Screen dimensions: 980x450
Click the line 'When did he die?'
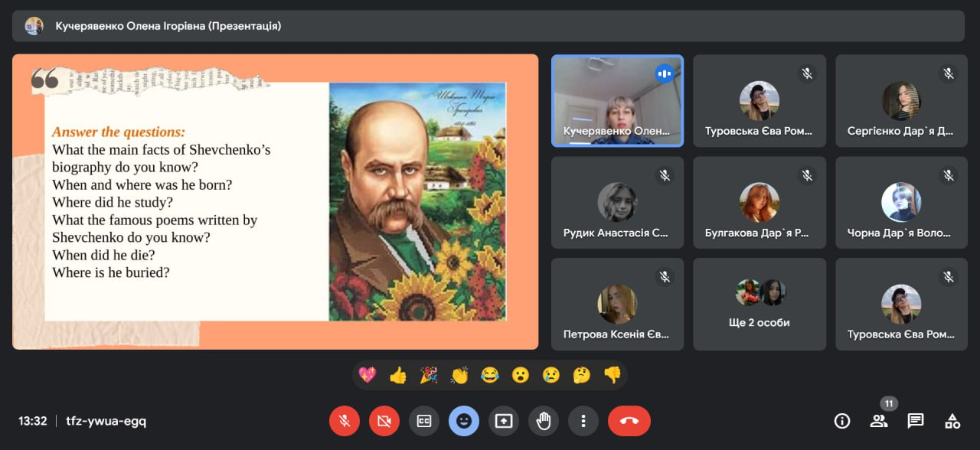click(103, 255)
